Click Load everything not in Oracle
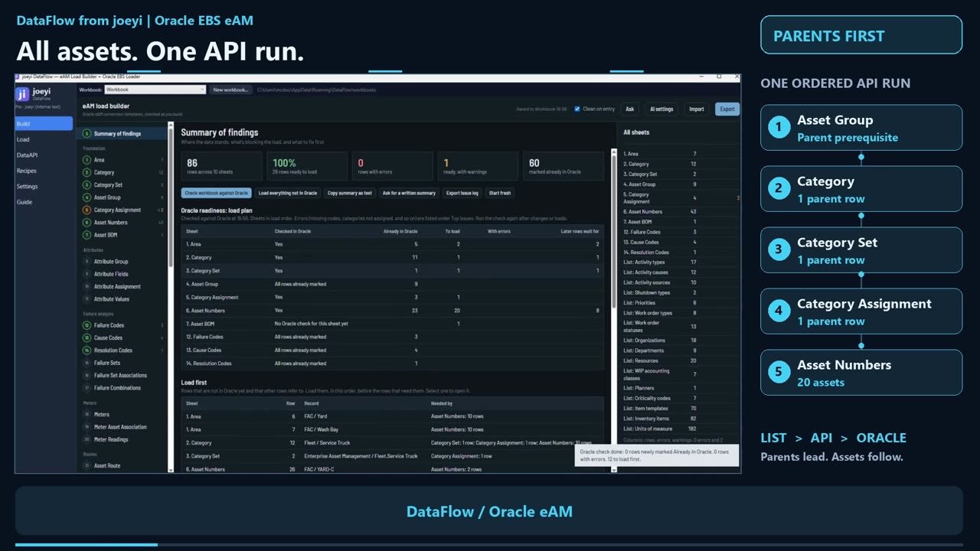The image size is (980, 551). [288, 193]
